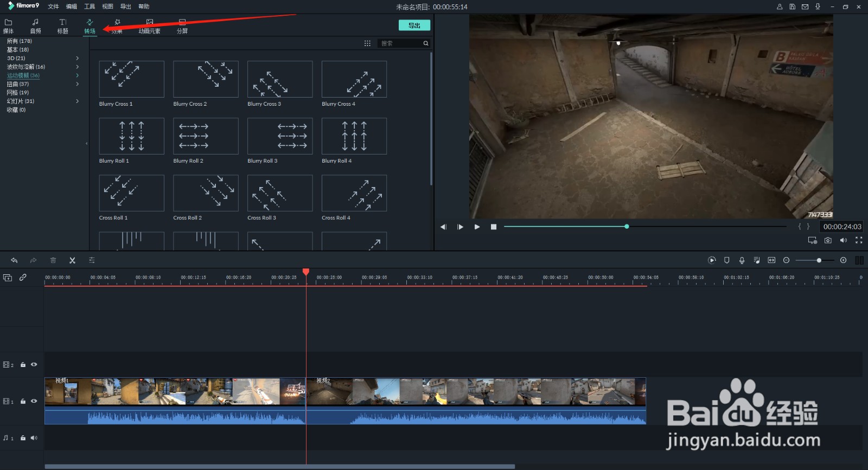The height and width of the screenshot is (470, 868).
Task: Click the preview volume speaker icon
Action: 843,240
